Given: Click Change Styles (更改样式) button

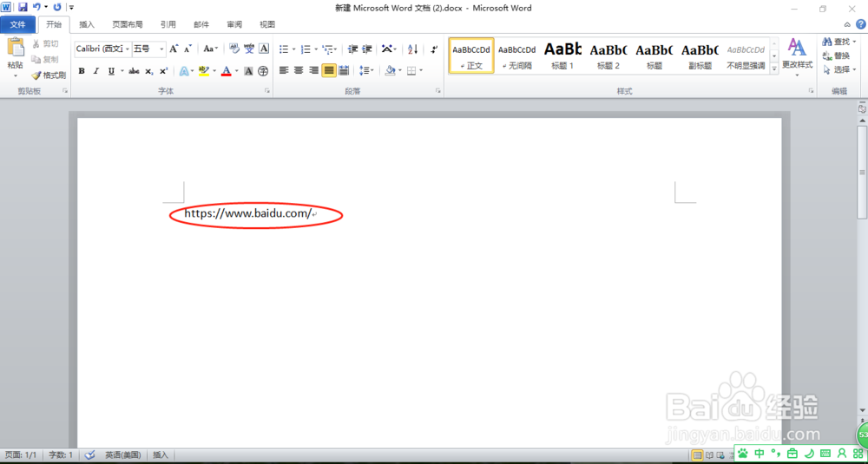Looking at the screenshot, I should pos(797,57).
